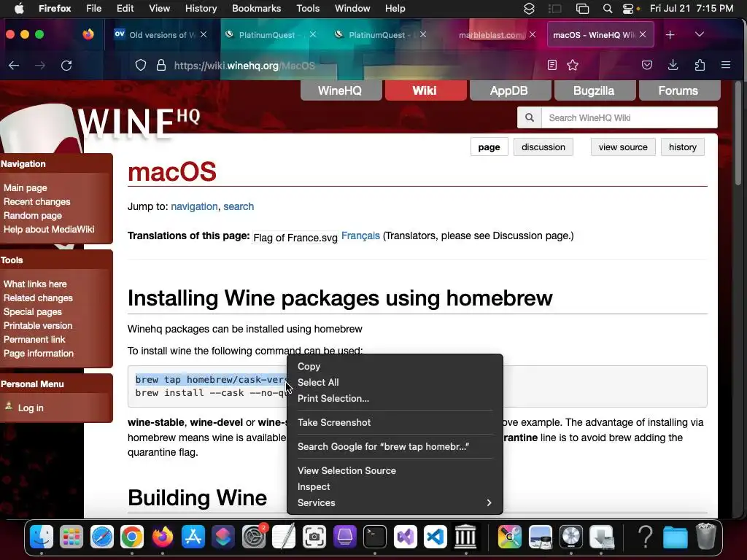
Task: Open a new tab with the plus button
Action: 670,35
